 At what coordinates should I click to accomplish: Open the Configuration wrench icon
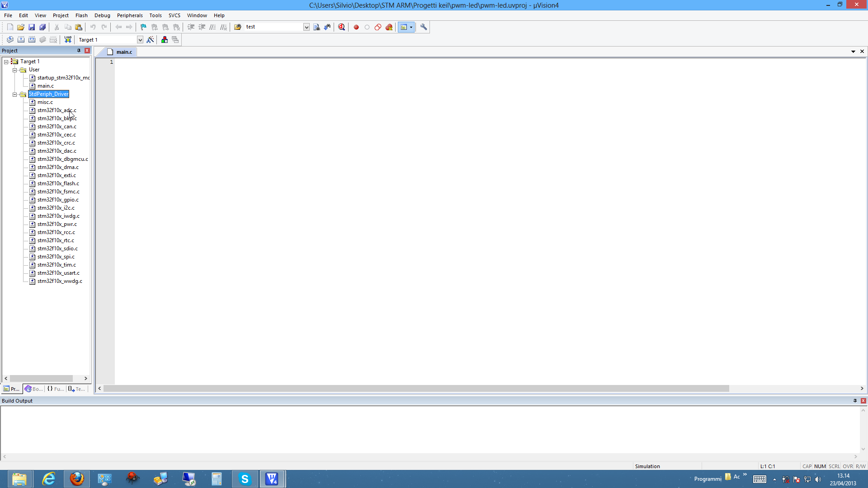coord(424,27)
